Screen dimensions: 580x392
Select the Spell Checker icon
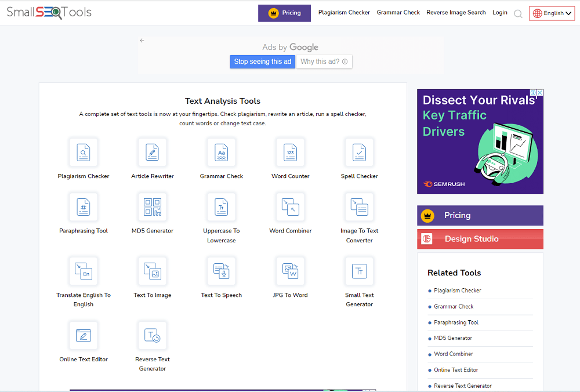359,153
